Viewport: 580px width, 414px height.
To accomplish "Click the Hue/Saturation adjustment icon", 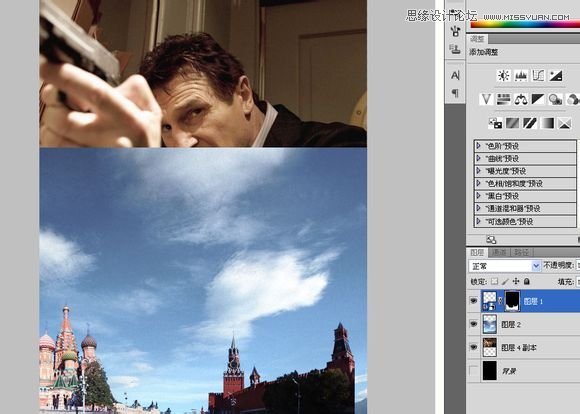I will tap(503, 99).
